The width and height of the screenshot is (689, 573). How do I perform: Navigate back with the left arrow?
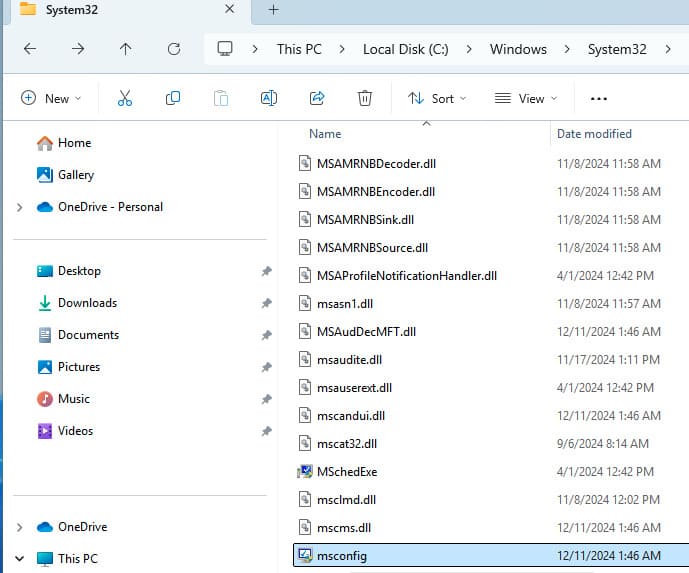(x=30, y=49)
